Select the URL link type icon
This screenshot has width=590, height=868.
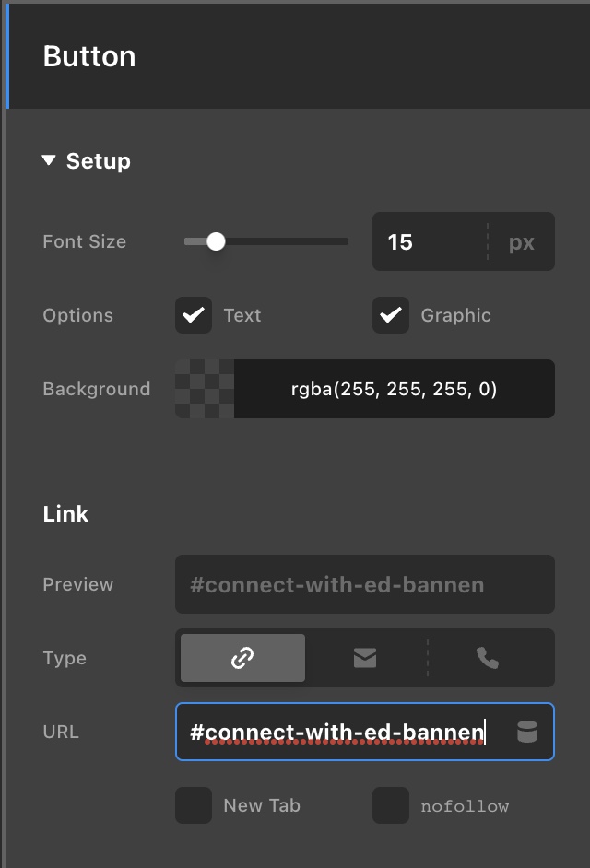pos(242,658)
